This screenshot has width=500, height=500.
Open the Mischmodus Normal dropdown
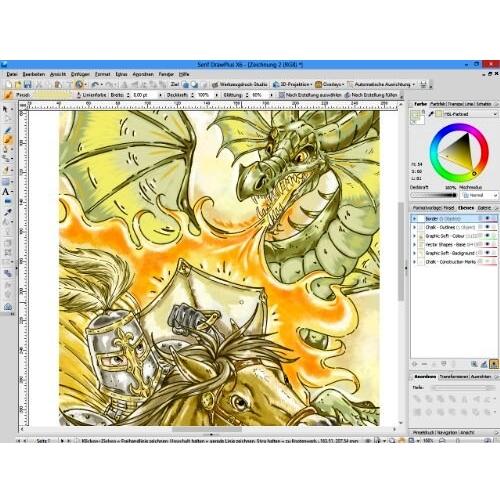coord(479,195)
